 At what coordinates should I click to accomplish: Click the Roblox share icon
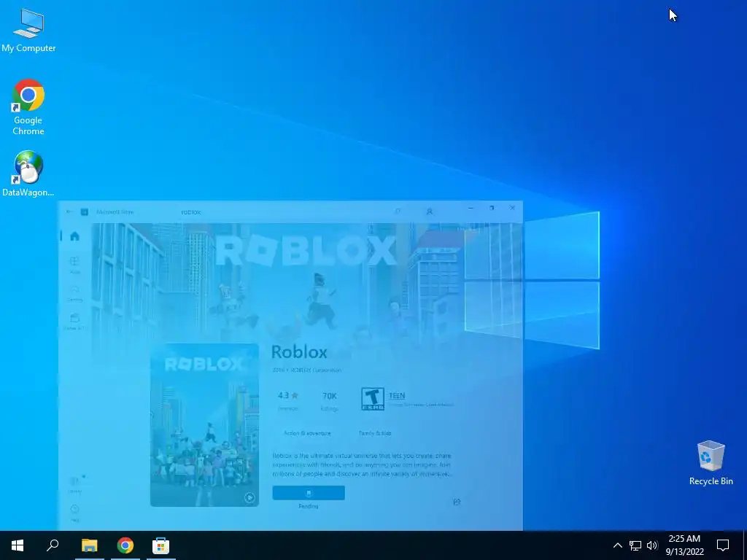[457, 502]
